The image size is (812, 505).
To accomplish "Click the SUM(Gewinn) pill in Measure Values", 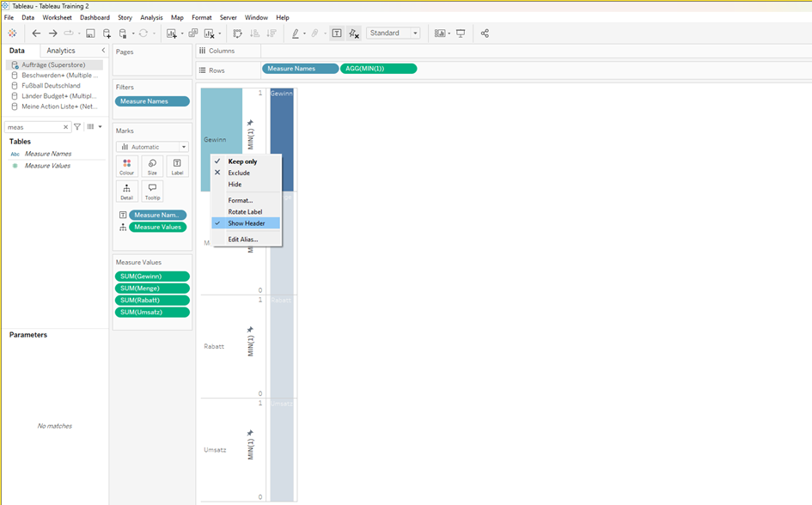I will (x=152, y=277).
